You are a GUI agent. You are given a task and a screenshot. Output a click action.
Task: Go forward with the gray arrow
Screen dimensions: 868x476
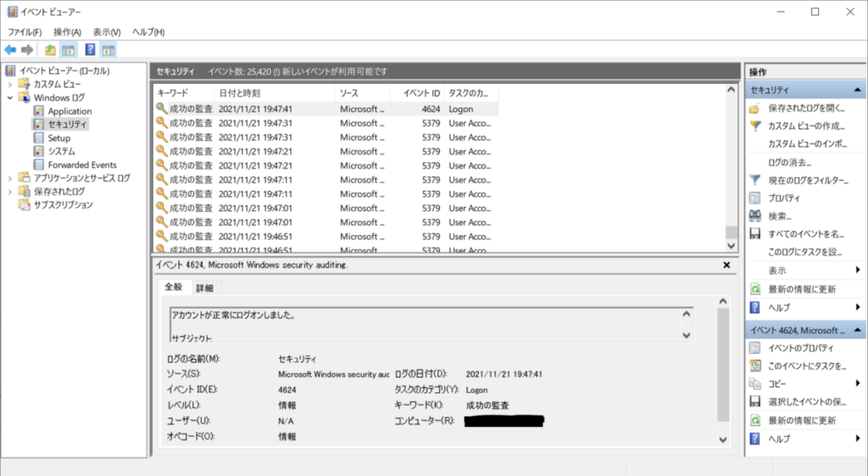(27, 50)
